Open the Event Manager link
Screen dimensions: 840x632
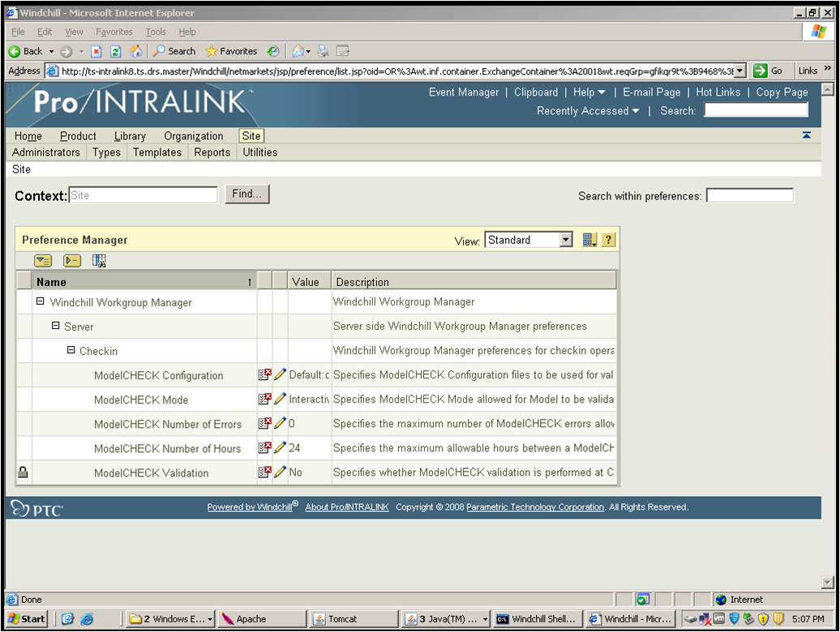pos(464,92)
